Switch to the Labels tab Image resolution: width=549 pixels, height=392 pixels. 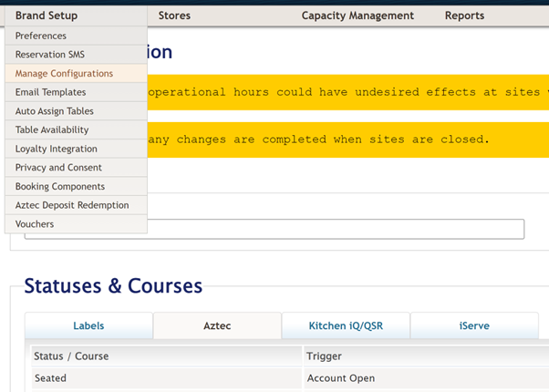pos(88,325)
